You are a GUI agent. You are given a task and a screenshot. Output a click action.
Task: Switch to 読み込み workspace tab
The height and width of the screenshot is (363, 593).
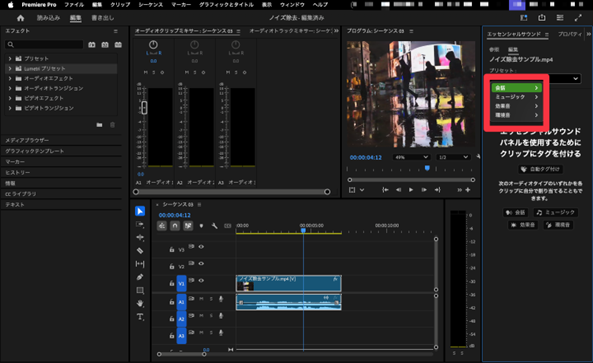tap(49, 18)
